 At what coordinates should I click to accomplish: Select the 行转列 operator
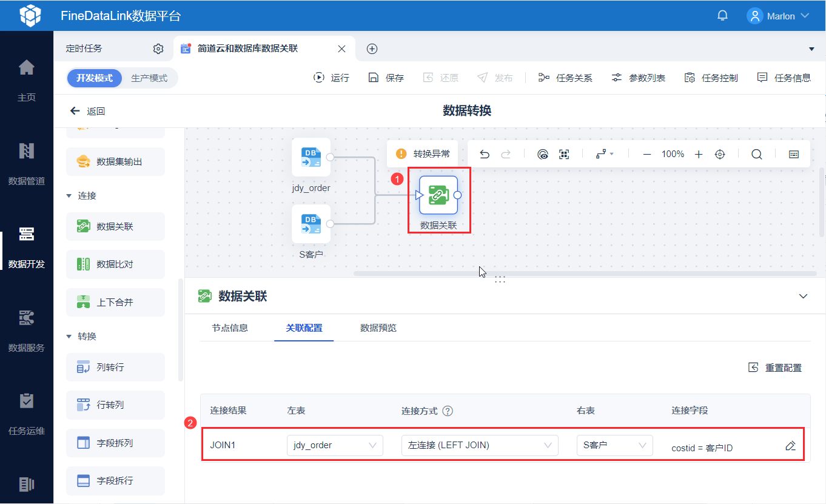115,405
